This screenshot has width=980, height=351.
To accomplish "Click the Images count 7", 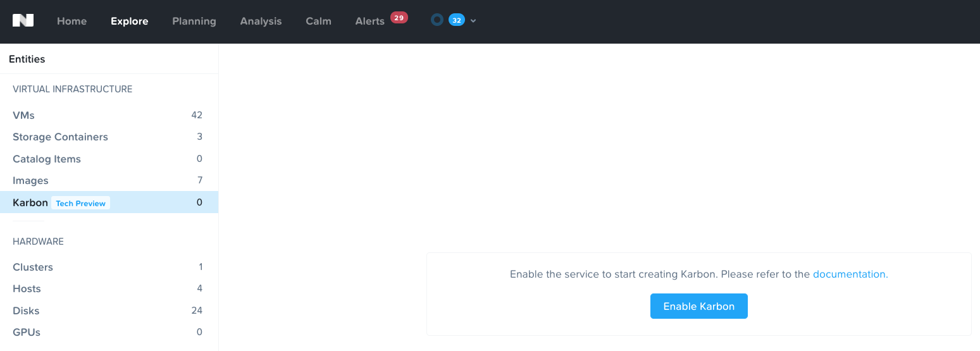I will tap(200, 180).
